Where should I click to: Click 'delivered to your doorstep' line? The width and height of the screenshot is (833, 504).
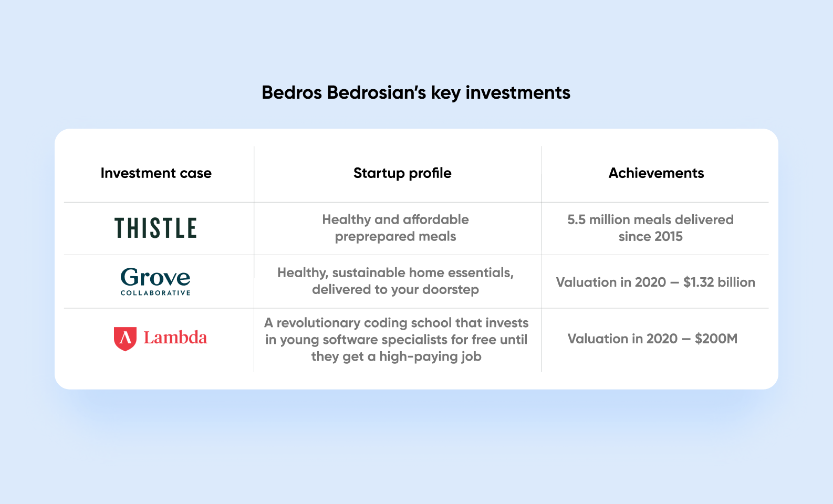tap(395, 290)
